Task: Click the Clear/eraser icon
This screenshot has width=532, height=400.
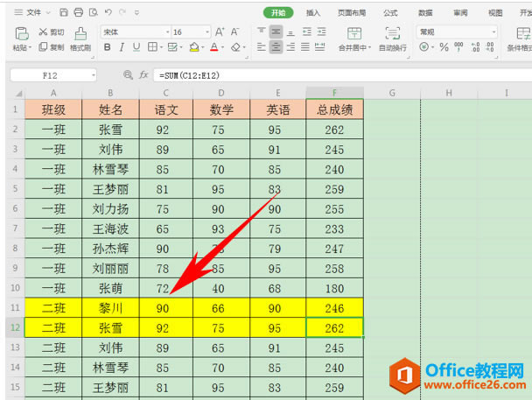Action: coord(235,47)
